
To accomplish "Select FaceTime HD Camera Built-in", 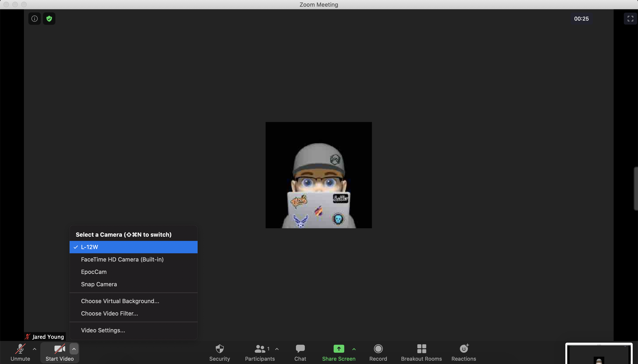I will pyautogui.click(x=122, y=259).
